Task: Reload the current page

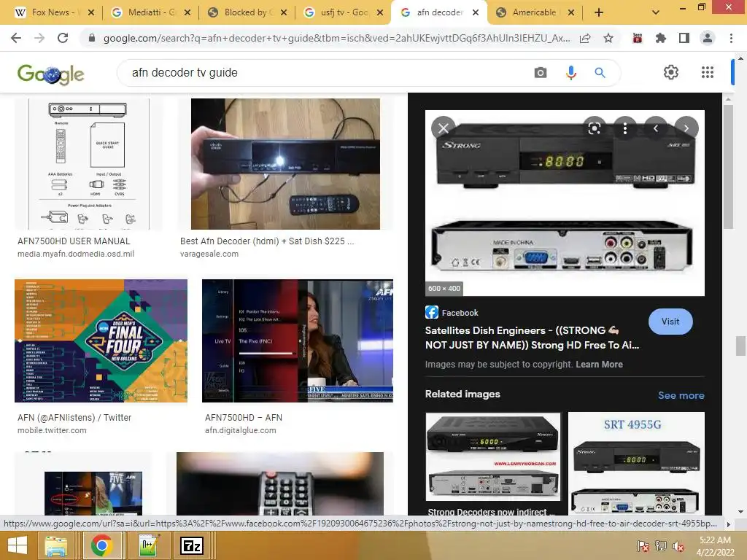Action: tap(63, 38)
